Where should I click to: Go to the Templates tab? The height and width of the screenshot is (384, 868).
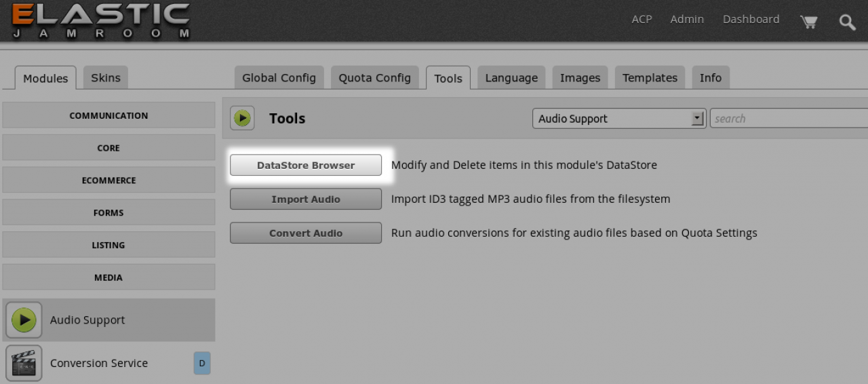tap(650, 78)
